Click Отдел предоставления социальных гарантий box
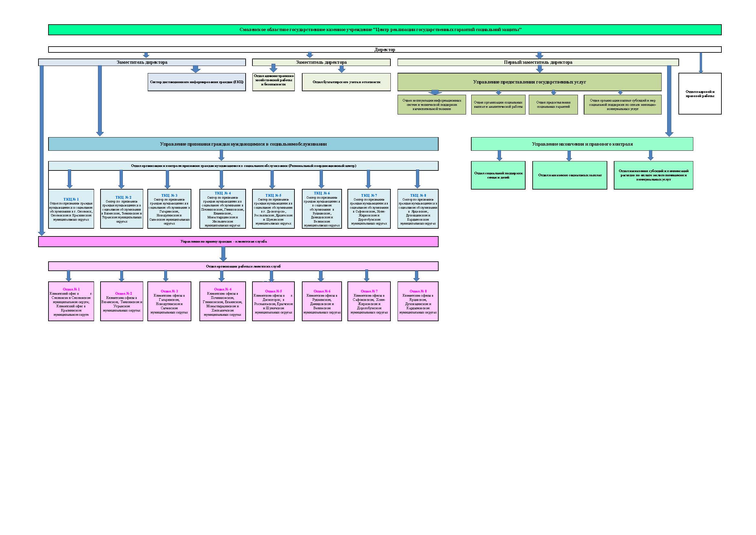 click(x=553, y=105)
